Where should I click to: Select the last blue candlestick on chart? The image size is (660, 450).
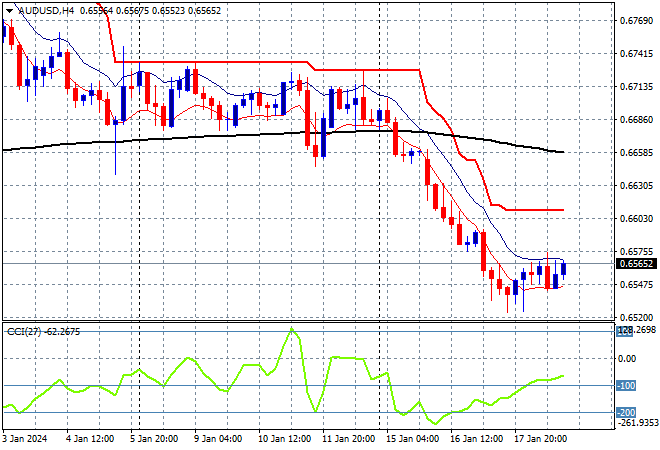pyautogui.click(x=564, y=269)
